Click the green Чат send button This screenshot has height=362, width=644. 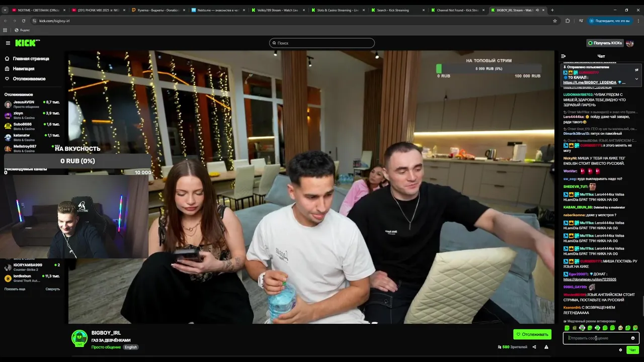point(633,350)
